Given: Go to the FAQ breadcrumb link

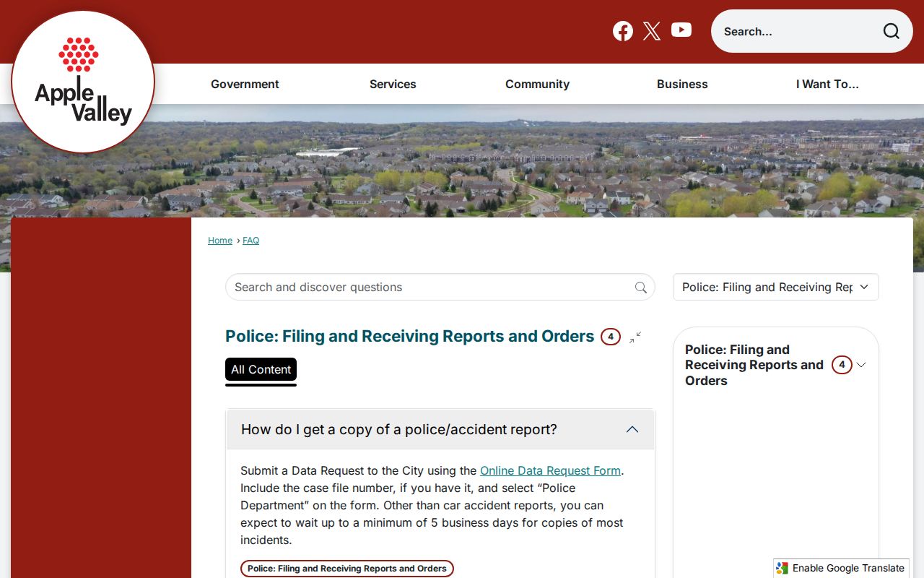Looking at the screenshot, I should click(250, 241).
